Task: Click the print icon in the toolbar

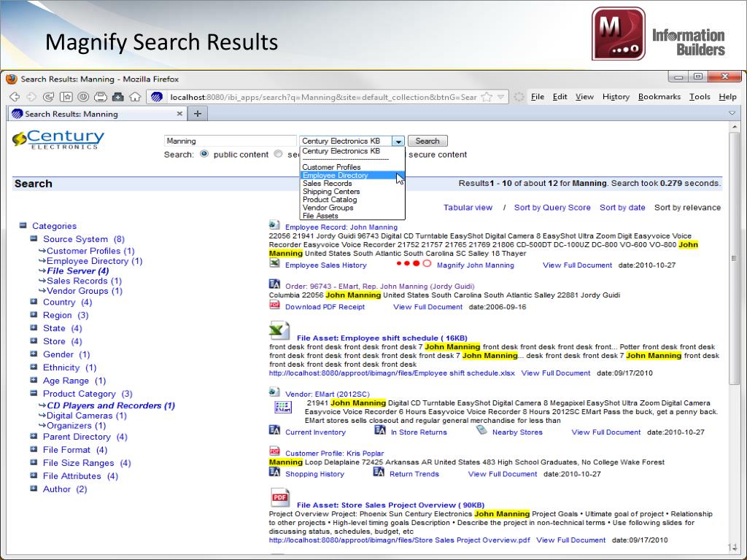Action: point(101,97)
